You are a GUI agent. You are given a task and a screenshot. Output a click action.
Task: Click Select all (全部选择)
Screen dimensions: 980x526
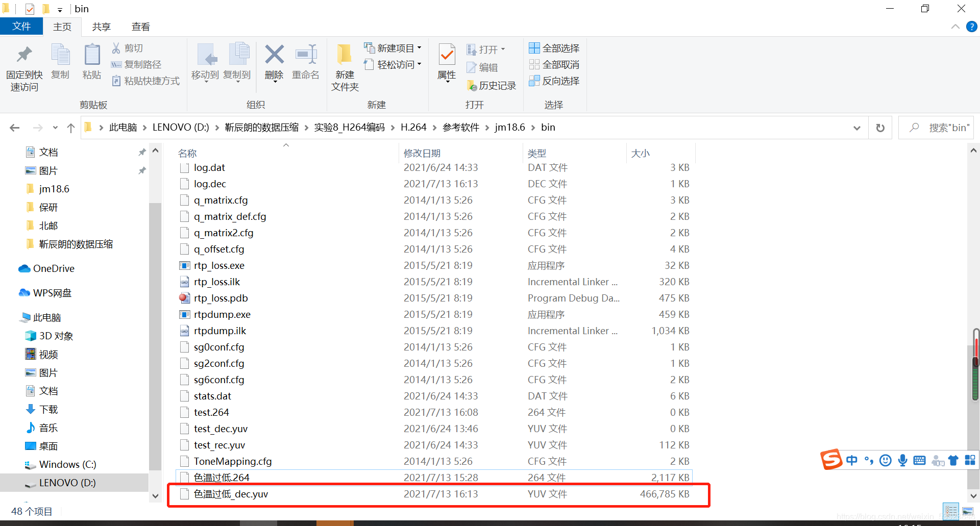point(554,48)
